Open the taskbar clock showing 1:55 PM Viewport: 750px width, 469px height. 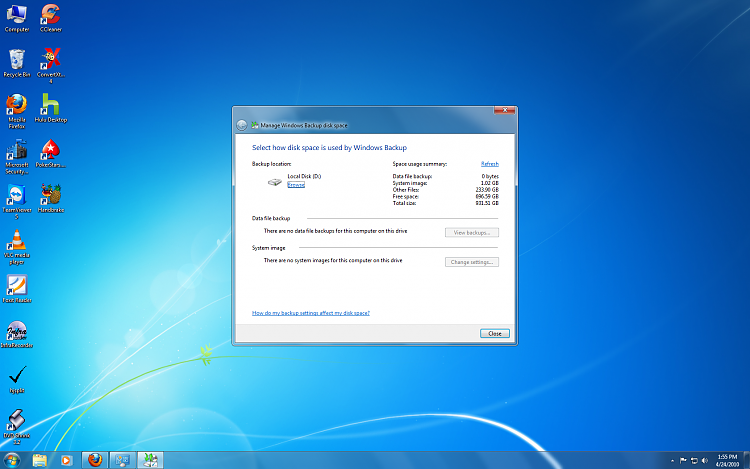pyautogui.click(x=727, y=460)
